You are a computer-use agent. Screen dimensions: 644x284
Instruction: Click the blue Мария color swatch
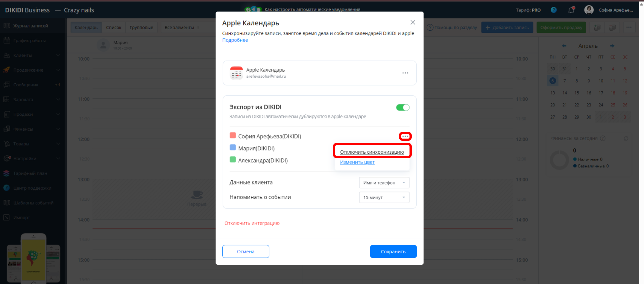click(233, 148)
